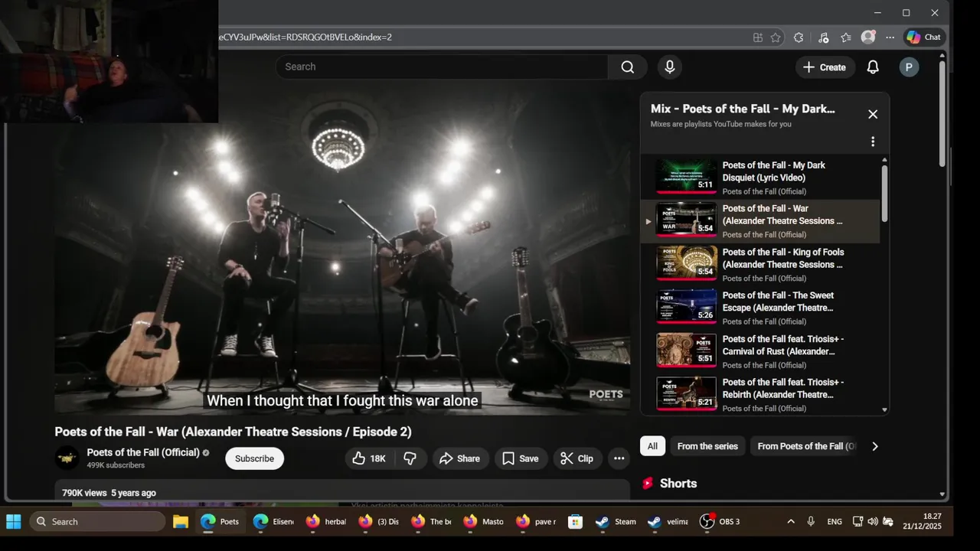
Task: Switch to Edge Eisen taskbar window
Action: [x=273, y=522]
